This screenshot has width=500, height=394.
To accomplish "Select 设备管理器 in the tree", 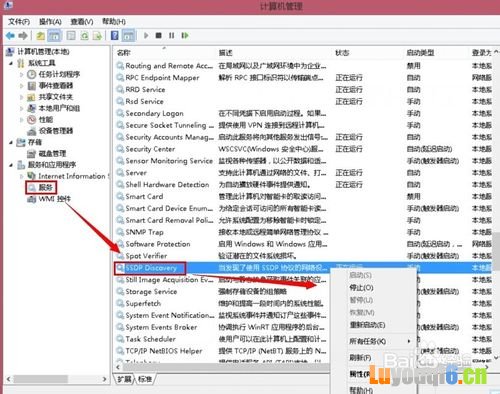I will coord(56,131).
